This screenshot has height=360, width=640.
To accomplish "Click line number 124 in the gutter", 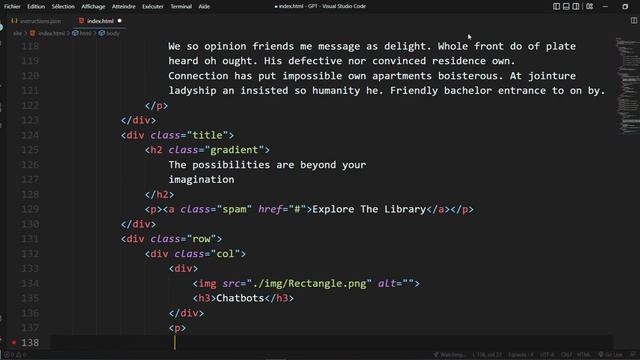I will coord(30,135).
